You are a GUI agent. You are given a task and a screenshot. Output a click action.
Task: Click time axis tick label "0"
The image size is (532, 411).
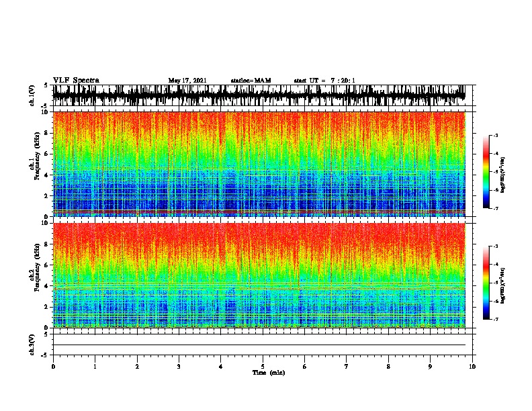(x=53, y=367)
